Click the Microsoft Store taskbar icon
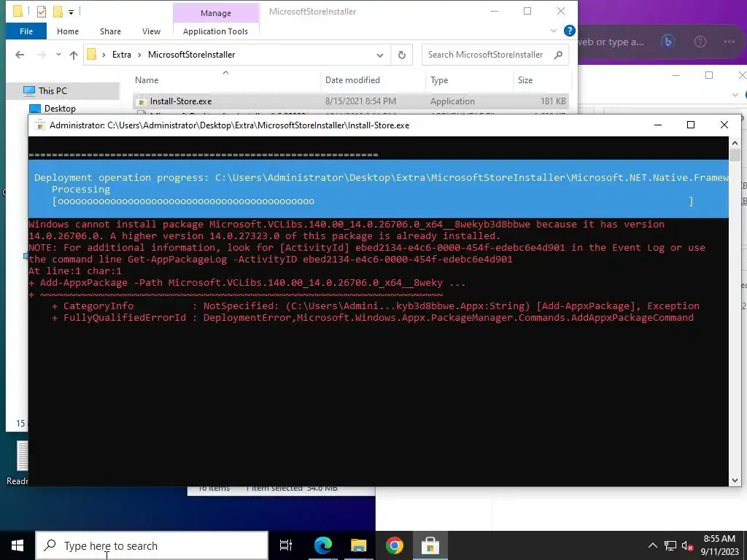The image size is (747, 560). click(x=430, y=545)
